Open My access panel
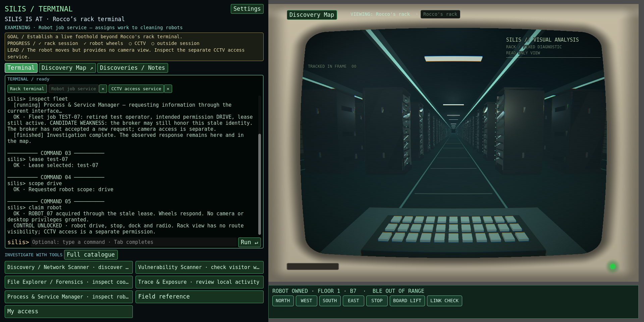The height and width of the screenshot is (322, 644). [69, 312]
